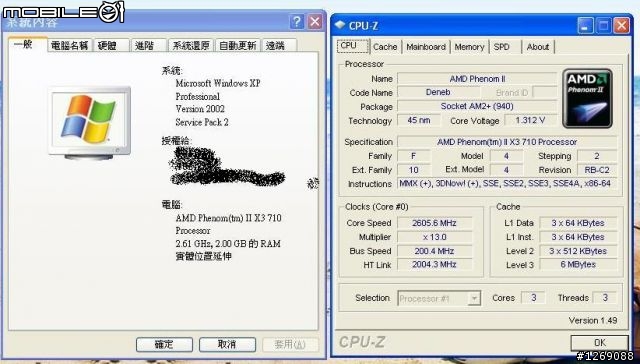This screenshot has height=364, width=640.
Task: Close the System Properties dialog
Action: (x=315, y=22)
